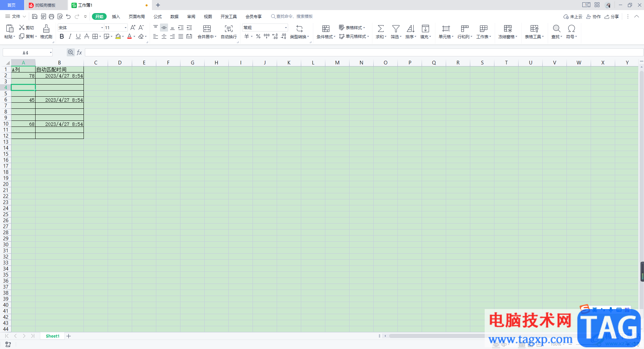Image resolution: width=644 pixels, height=349 pixels.
Task: Click the Save icon in quick access toolbar
Action: coord(35,16)
